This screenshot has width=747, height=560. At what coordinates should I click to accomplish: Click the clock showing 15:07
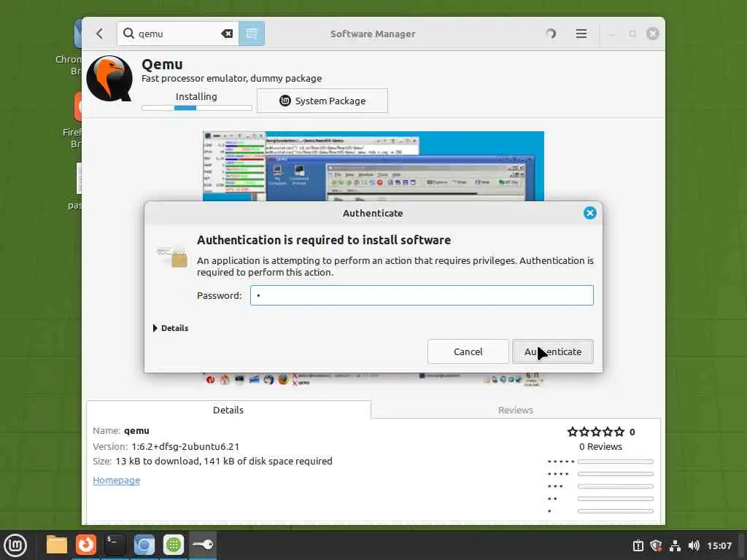pos(719,545)
